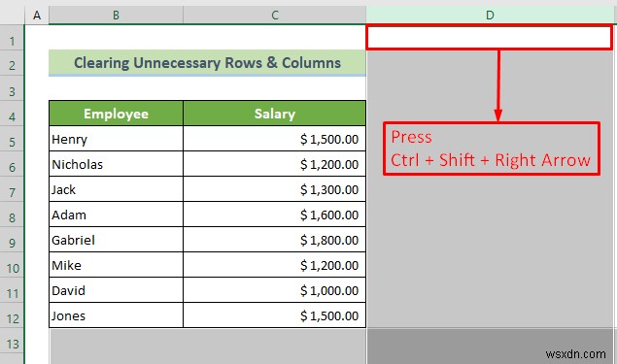This screenshot has width=617, height=364.
Task: Select row 10 header
Action: point(12,265)
